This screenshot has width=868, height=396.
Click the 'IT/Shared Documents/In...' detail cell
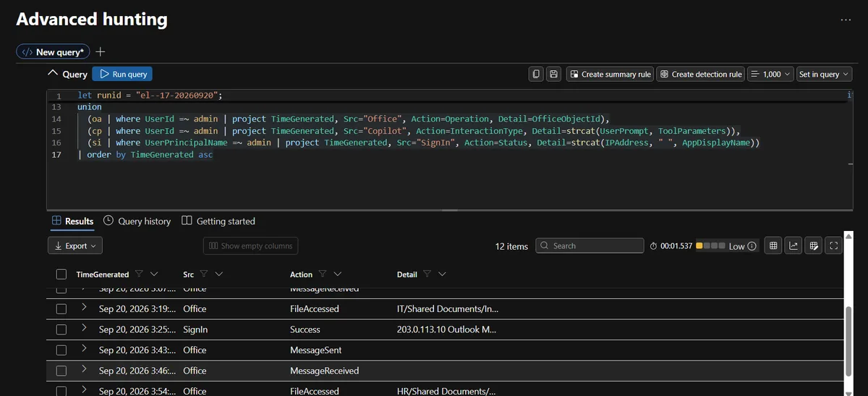[x=448, y=308]
